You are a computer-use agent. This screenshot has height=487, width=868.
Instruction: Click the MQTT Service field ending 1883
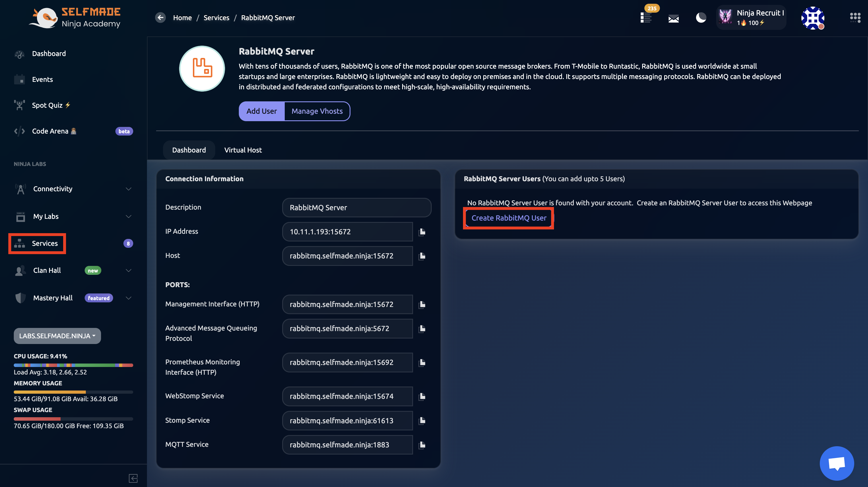pos(347,445)
